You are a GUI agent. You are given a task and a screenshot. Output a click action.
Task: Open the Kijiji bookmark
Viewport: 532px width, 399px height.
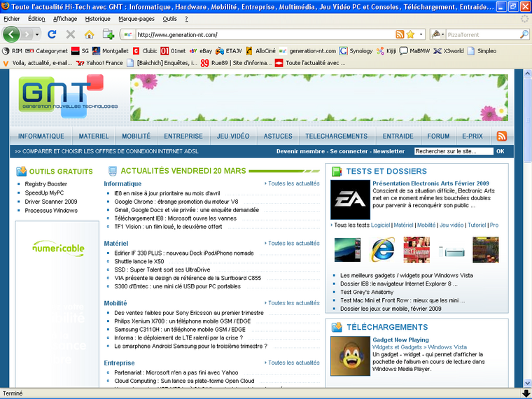coord(386,51)
